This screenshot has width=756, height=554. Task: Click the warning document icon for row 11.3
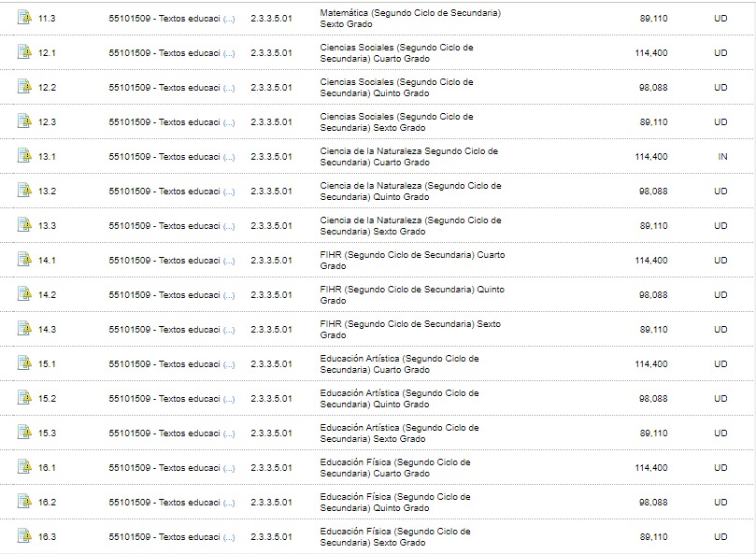(x=24, y=18)
